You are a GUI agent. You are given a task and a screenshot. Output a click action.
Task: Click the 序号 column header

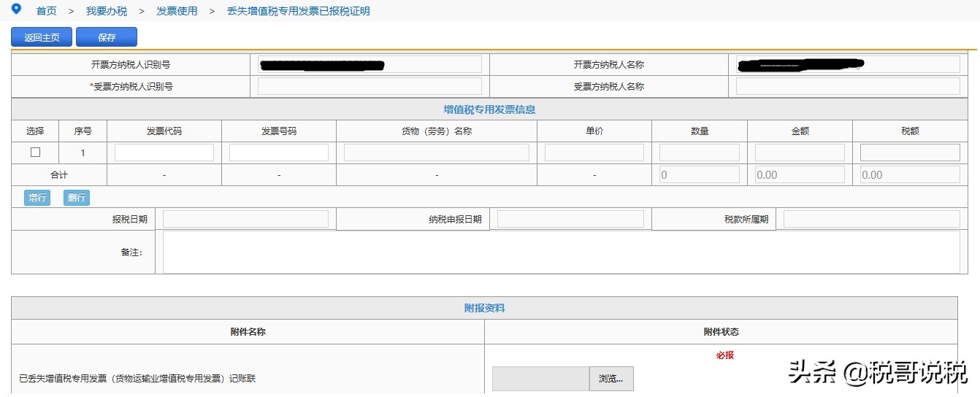click(x=83, y=131)
